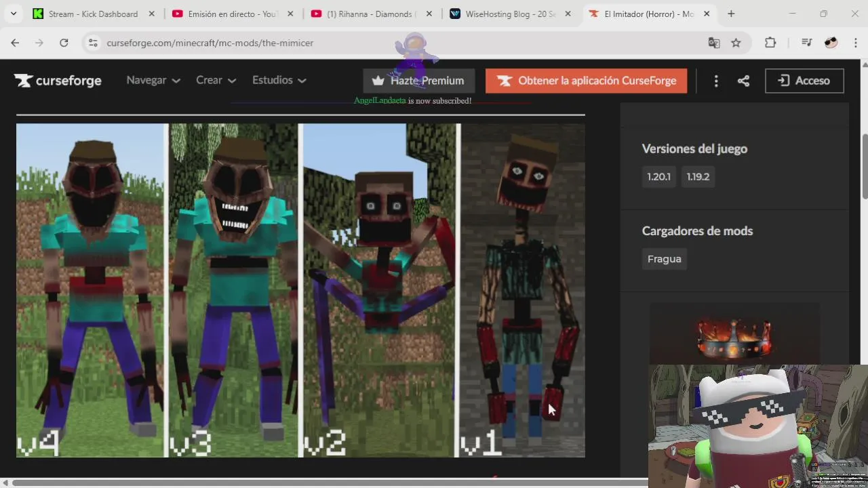Click the Mimicer versions v4 to v1 image
This screenshot has width=868, height=488.
coord(300,290)
